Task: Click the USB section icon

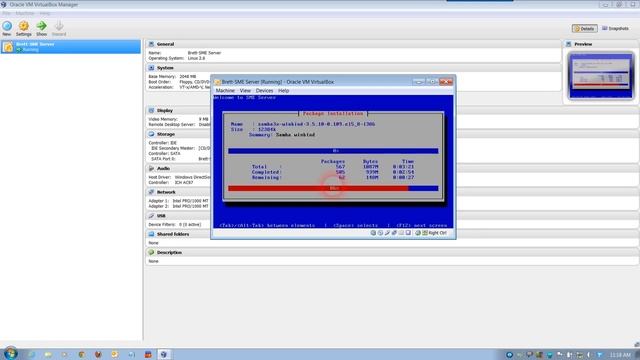Action: [151, 216]
